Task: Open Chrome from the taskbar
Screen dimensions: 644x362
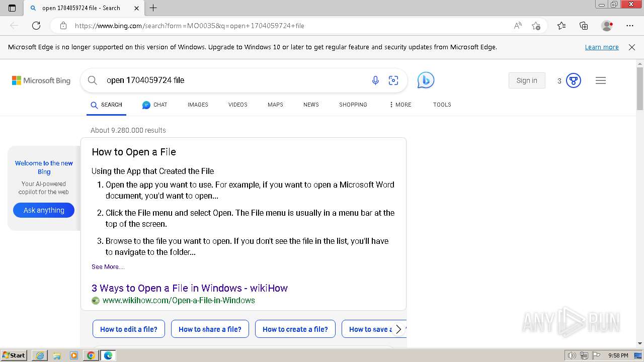Action: [91, 355]
